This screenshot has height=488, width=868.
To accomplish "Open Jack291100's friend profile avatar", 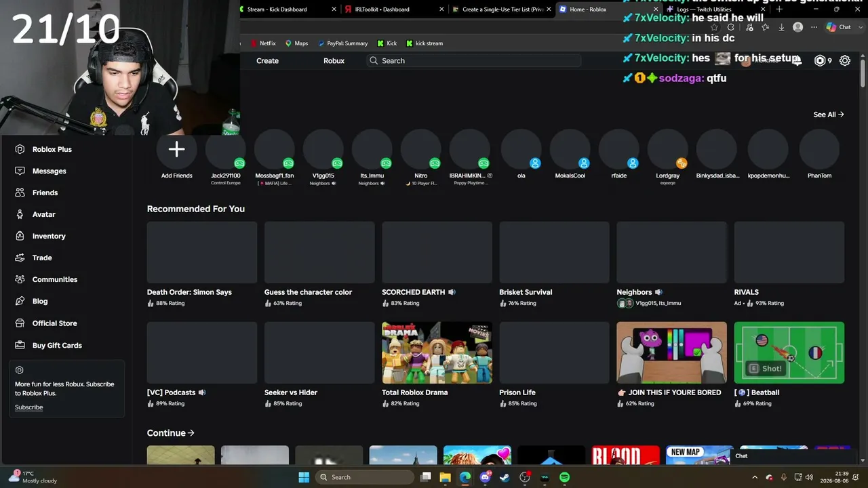I will coord(226,149).
